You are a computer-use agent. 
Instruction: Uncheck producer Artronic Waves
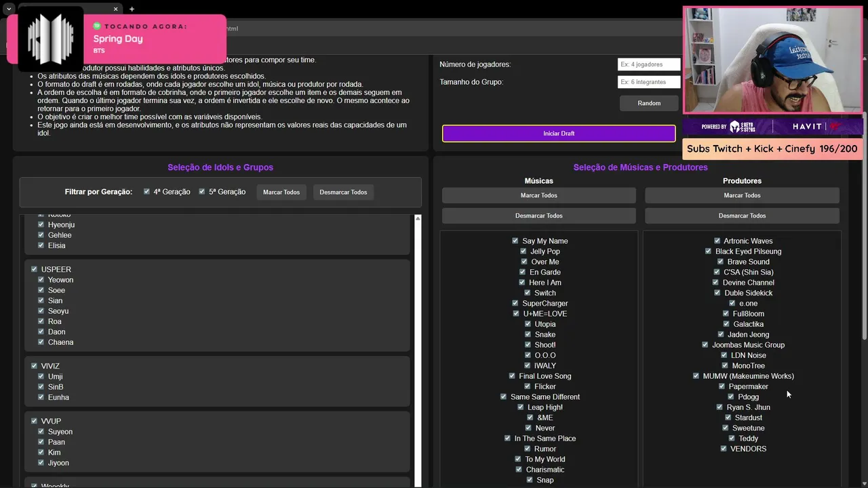pos(717,241)
